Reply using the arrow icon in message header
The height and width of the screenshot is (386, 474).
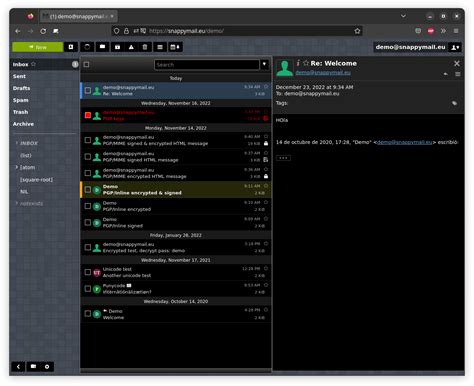446,74
